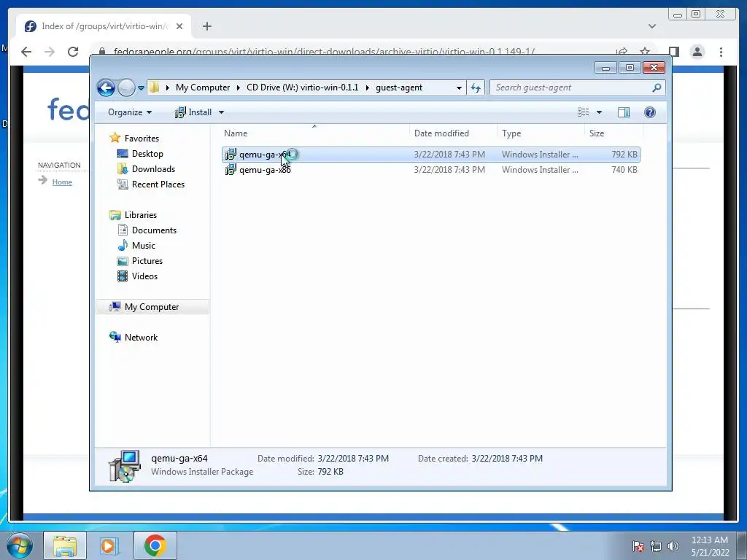Click Windows Explorer taskbar icon
Viewport: 747px width, 560px height.
pyautogui.click(x=65, y=545)
